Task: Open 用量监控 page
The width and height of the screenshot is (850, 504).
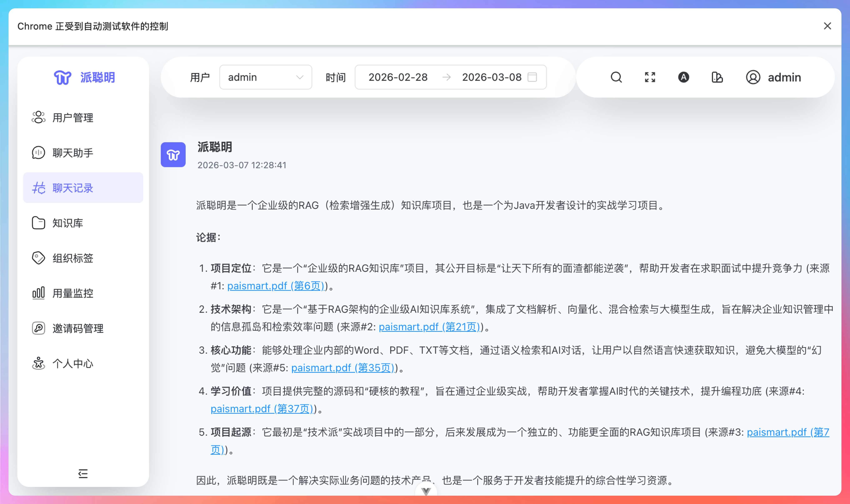Action: (x=73, y=293)
